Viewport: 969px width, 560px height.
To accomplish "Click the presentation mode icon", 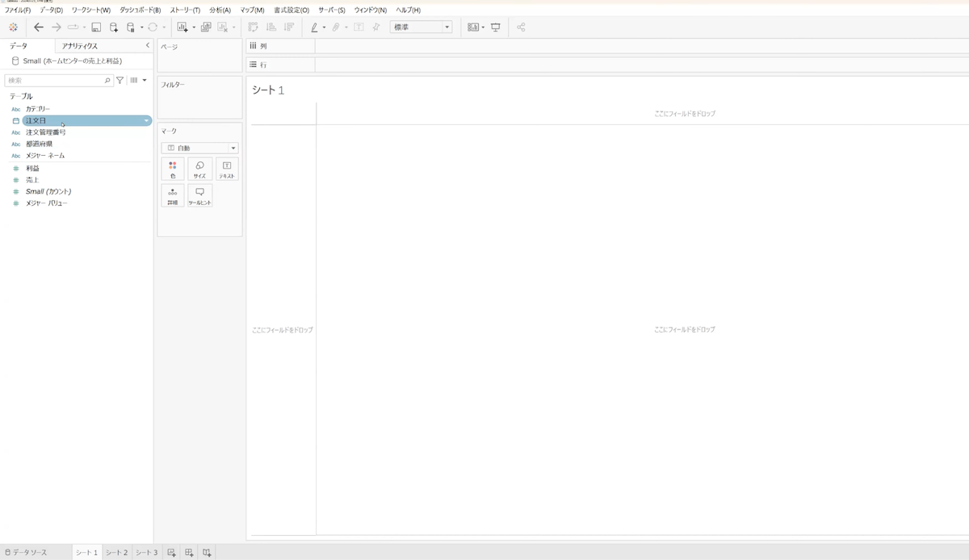I will [x=496, y=27].
